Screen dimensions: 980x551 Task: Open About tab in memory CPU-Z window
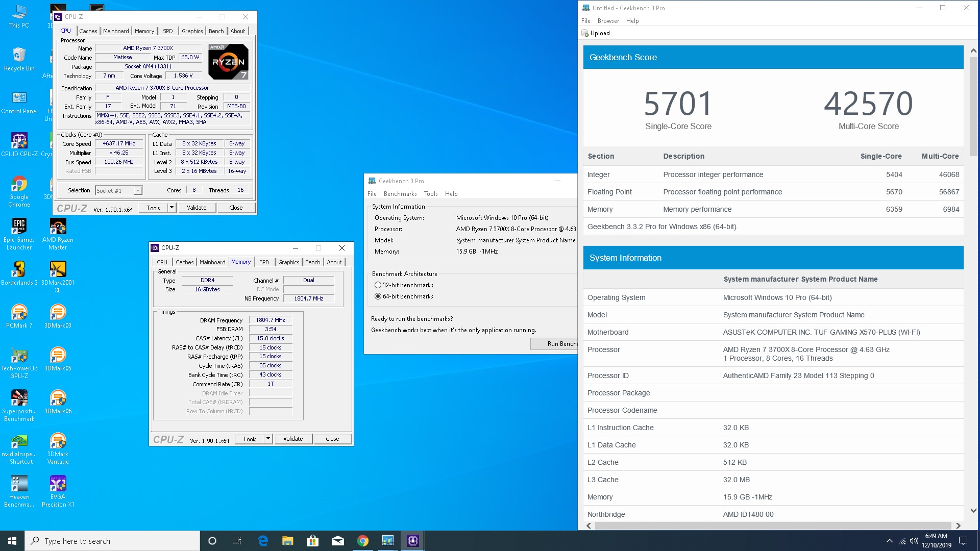334,262
